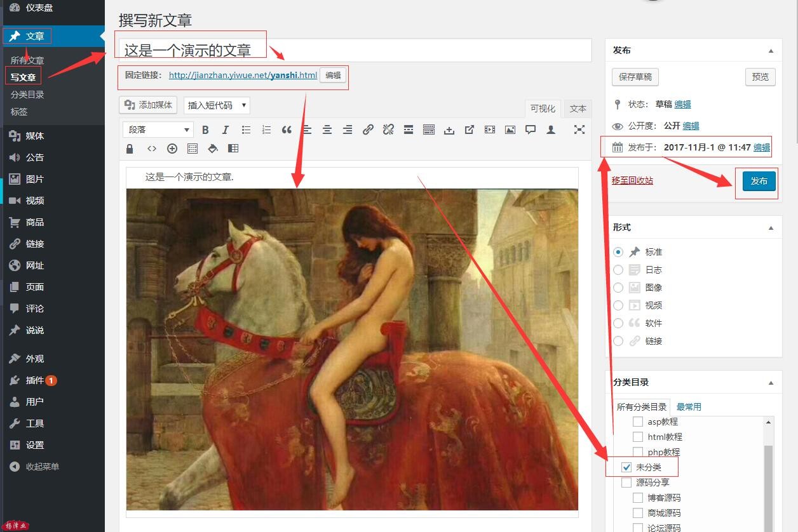Show the 最常用 categories tab
Screen dimensions: 798x532
(x=689, y=407)
